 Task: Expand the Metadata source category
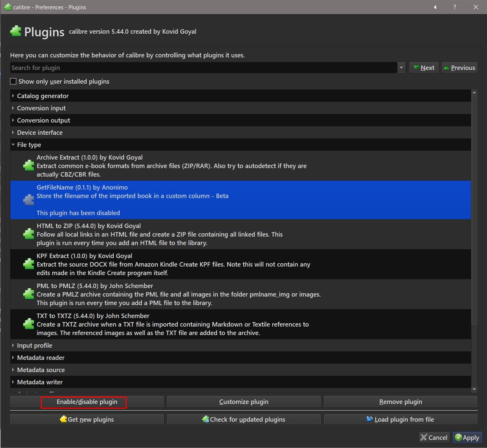coord(13,370)
